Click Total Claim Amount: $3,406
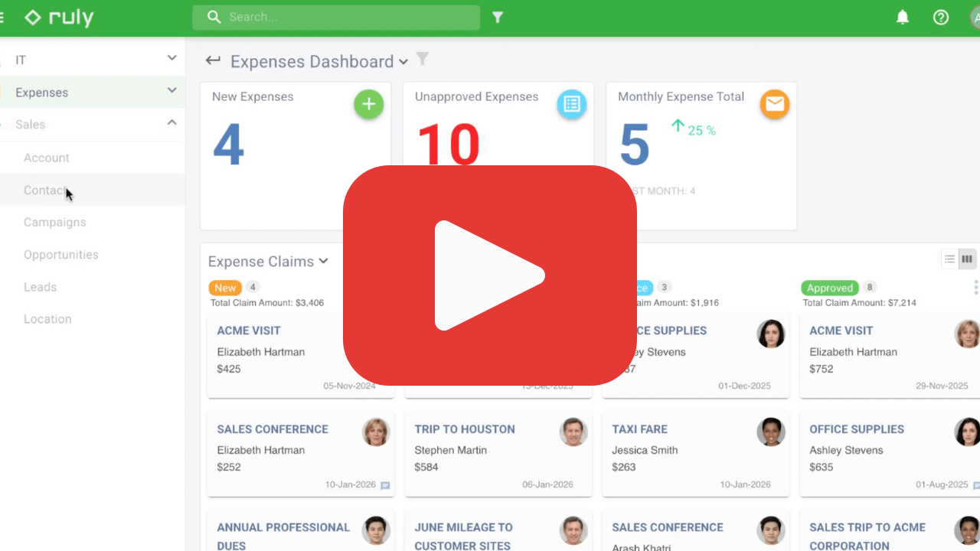The image size is (980, 551). (267, 303)
